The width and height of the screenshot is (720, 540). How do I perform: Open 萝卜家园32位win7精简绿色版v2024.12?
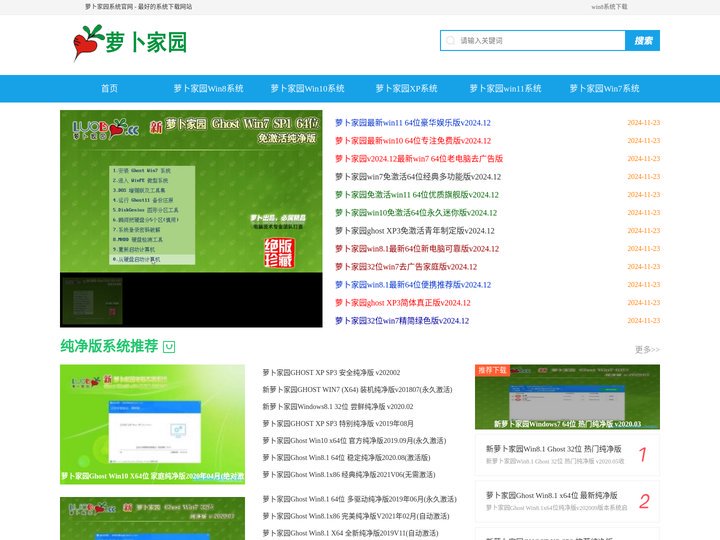point(402,321)
